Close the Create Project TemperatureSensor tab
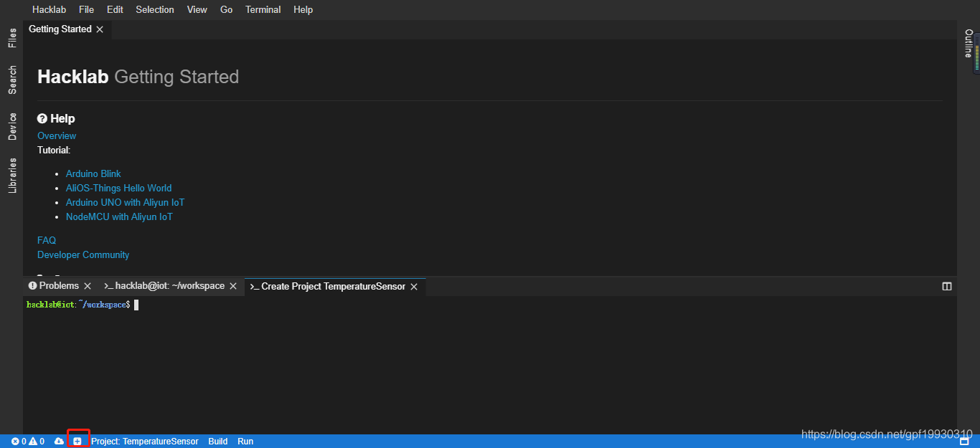This screenshot has width=980, height=448. pos(414,287)
